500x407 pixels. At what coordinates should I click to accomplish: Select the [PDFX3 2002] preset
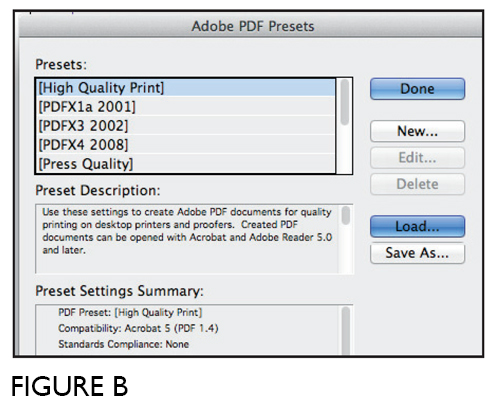tap(186, 126)
